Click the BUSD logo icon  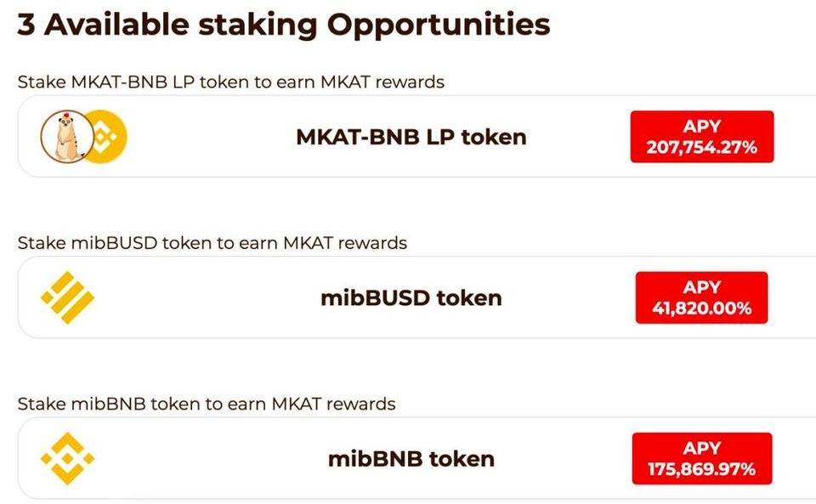click(x=68, y=297)
